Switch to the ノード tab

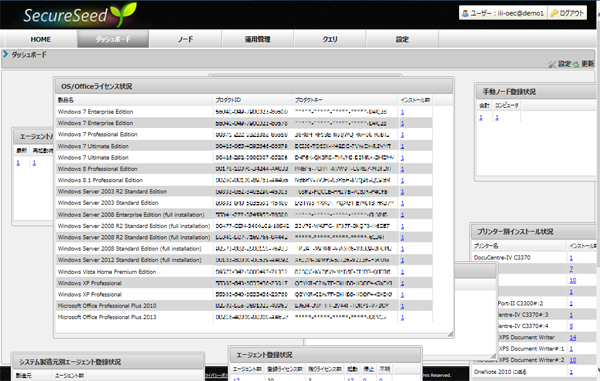click(x=185, y=39)
